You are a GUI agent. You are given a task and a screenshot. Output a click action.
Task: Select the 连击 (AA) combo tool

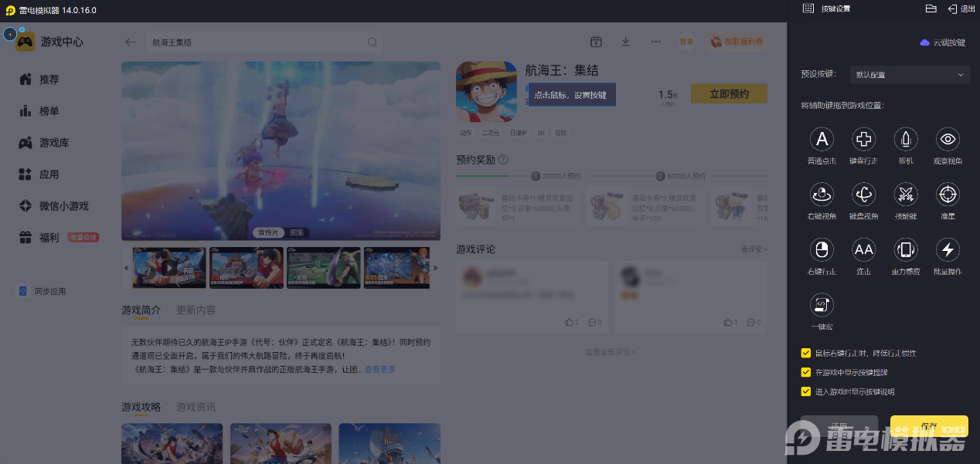click(x=863, y=249)
